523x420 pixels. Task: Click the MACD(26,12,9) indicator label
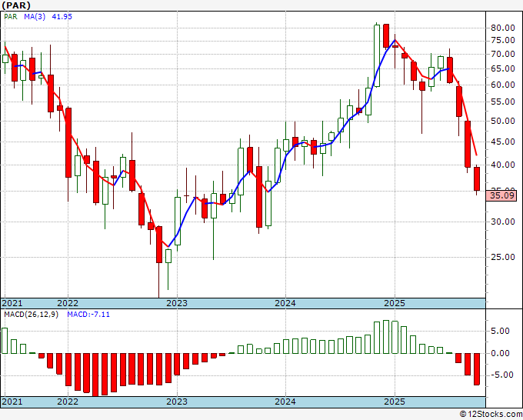[x=31, y=315]
